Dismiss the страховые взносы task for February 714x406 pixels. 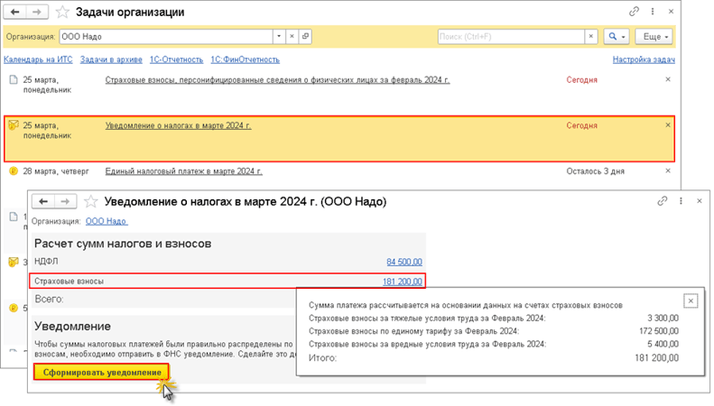pyautogui.click(x=668, y=77)
